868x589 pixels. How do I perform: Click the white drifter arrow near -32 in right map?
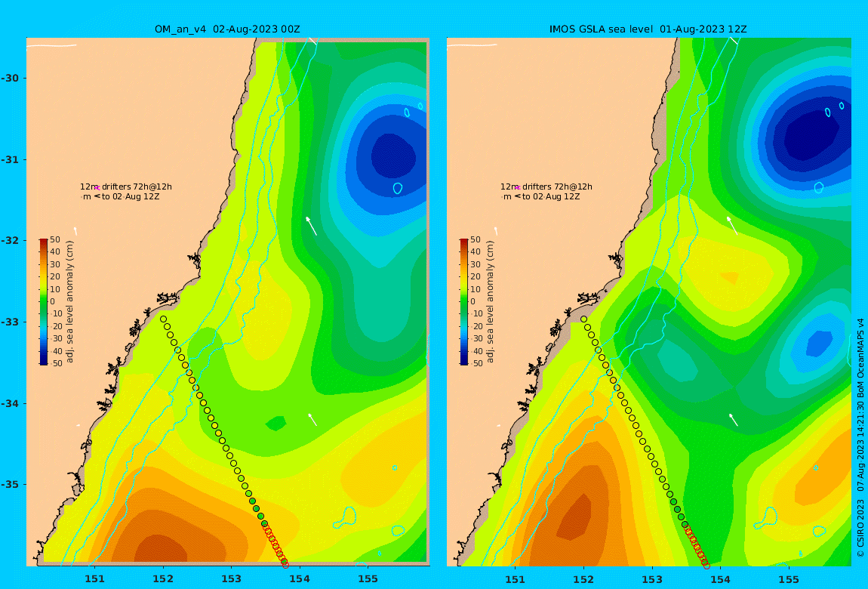[732, 225]
